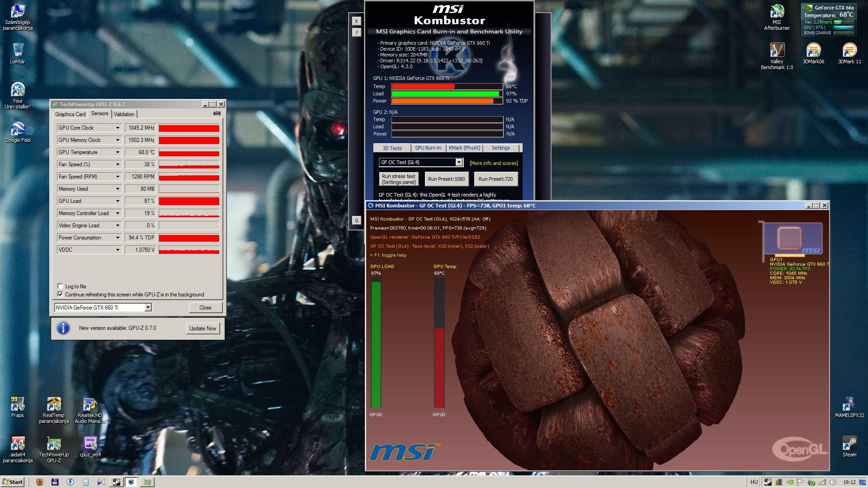
Task: Click Run stress test button
Action: click(399, 179)
